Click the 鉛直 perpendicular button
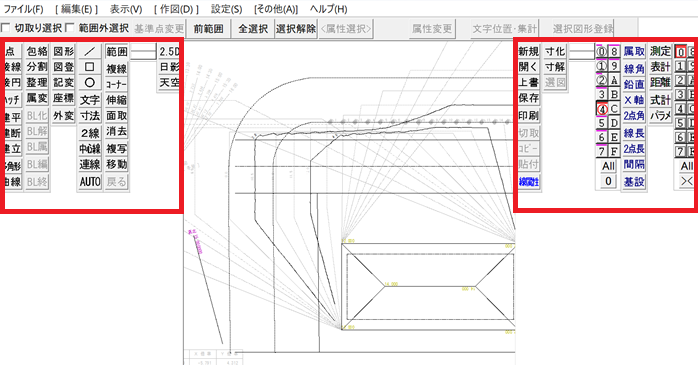Image resolution: width=698 pixels, height=365 pixels. tap(634, 84)
